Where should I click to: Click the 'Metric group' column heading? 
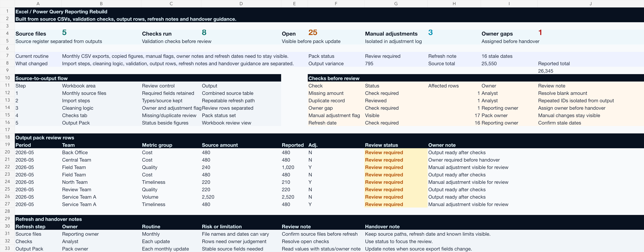coord(157,145)
